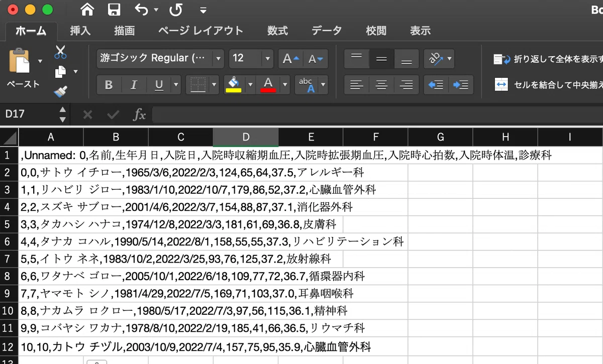603x364 pixels.
Task: Apply red font color button
Action: [268, 84]
